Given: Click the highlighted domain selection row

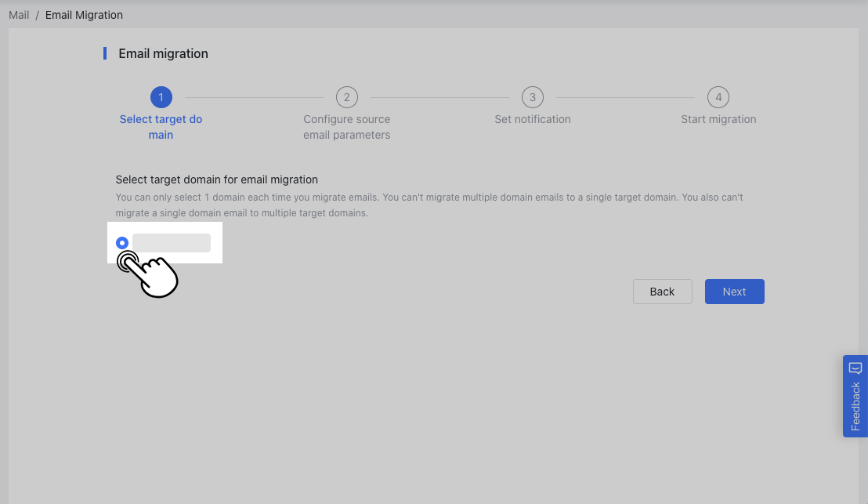Looking at the screenshot, I should [x=165, y=242].
